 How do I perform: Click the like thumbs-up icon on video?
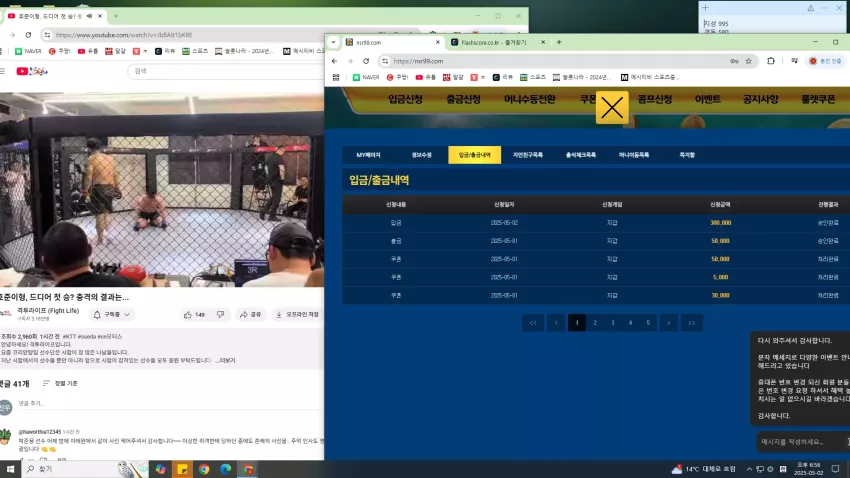point(188,314)
